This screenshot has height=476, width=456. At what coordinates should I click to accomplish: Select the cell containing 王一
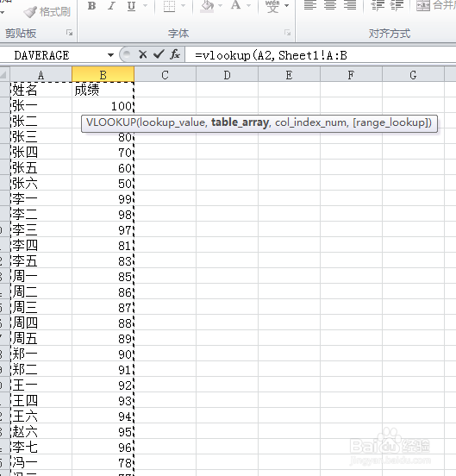click(41, 385)
